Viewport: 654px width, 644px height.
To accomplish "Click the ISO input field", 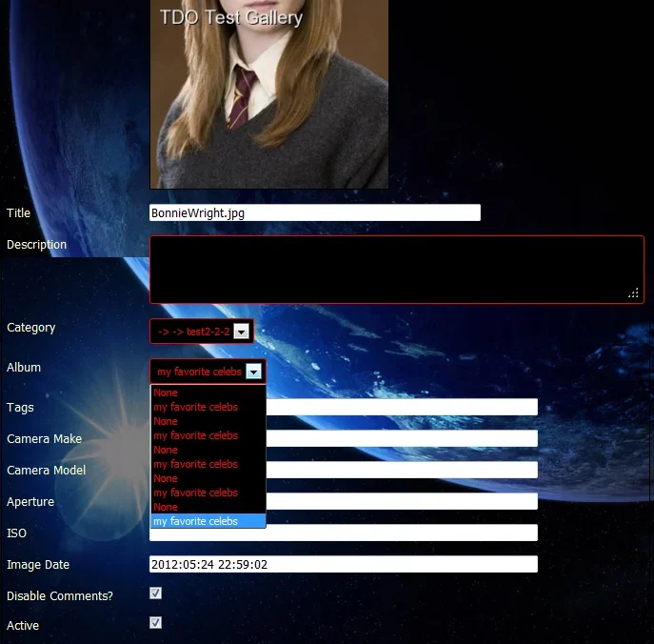I will tap(344, 533).
